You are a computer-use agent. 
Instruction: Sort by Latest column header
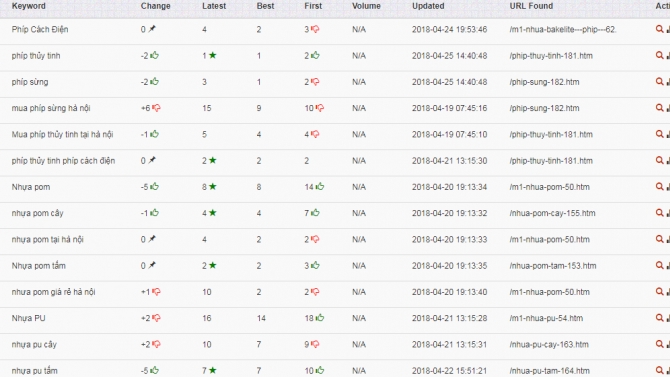pyautogui.click(x=214, y=6)
